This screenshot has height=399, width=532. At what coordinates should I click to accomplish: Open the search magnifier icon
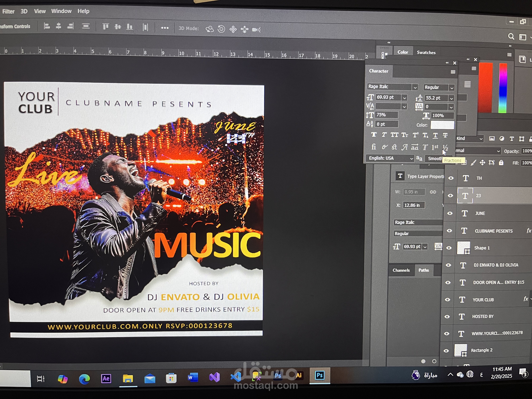(511, 37)
